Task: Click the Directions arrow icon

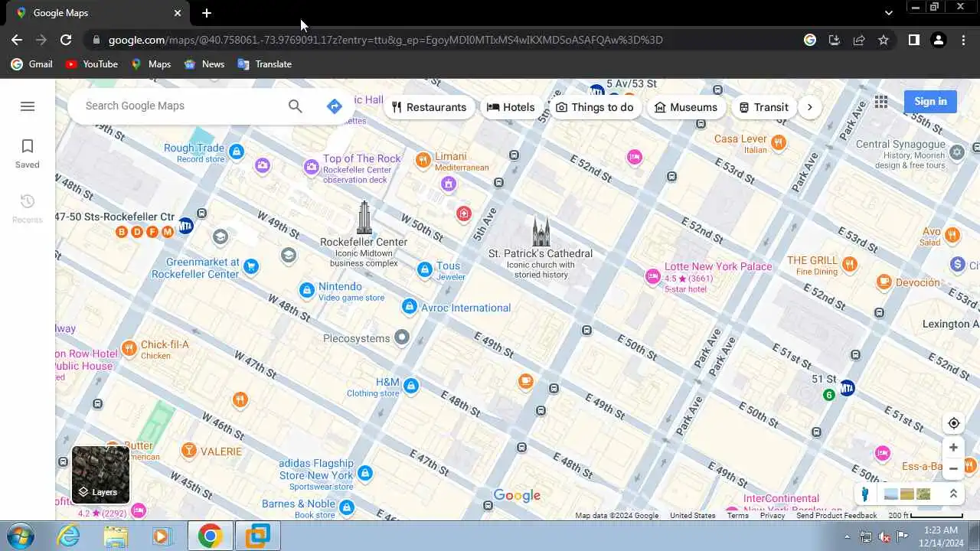Action: tap(334, 106)
